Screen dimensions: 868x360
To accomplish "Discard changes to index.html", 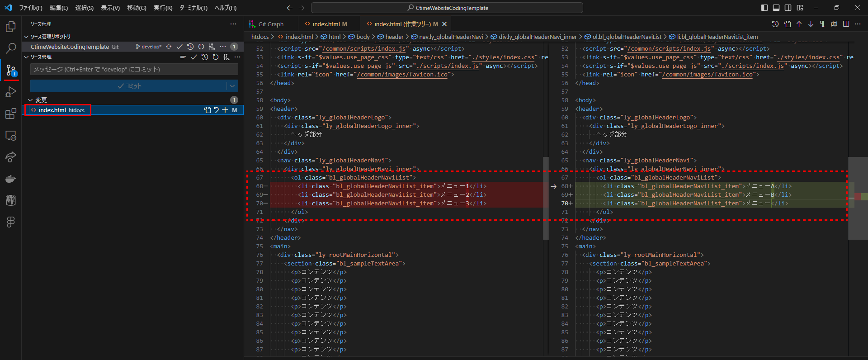I will [216, 110].
